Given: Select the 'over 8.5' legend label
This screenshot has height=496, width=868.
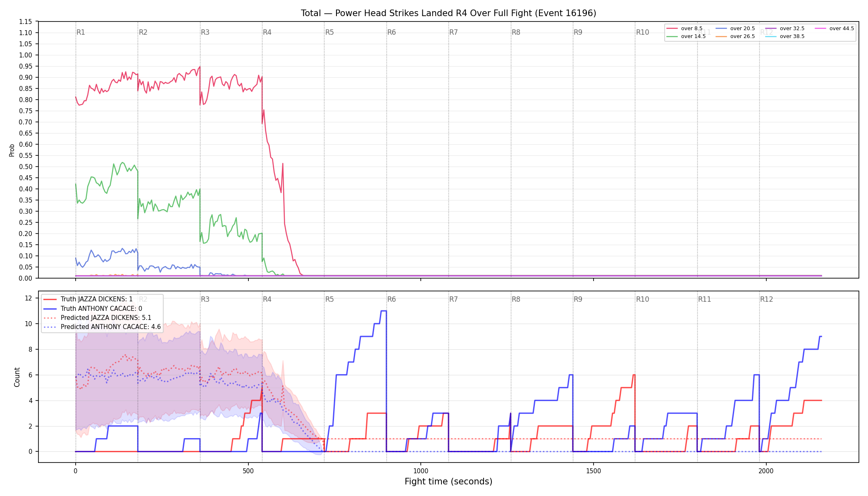Looking at the screenshot, I should pos(692,29).
